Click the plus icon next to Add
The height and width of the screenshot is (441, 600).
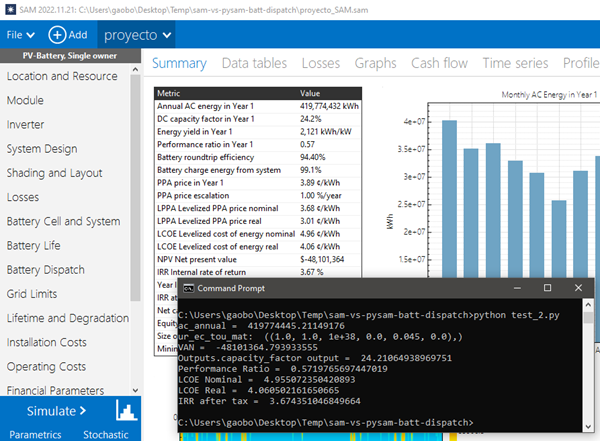pos(56,34)
